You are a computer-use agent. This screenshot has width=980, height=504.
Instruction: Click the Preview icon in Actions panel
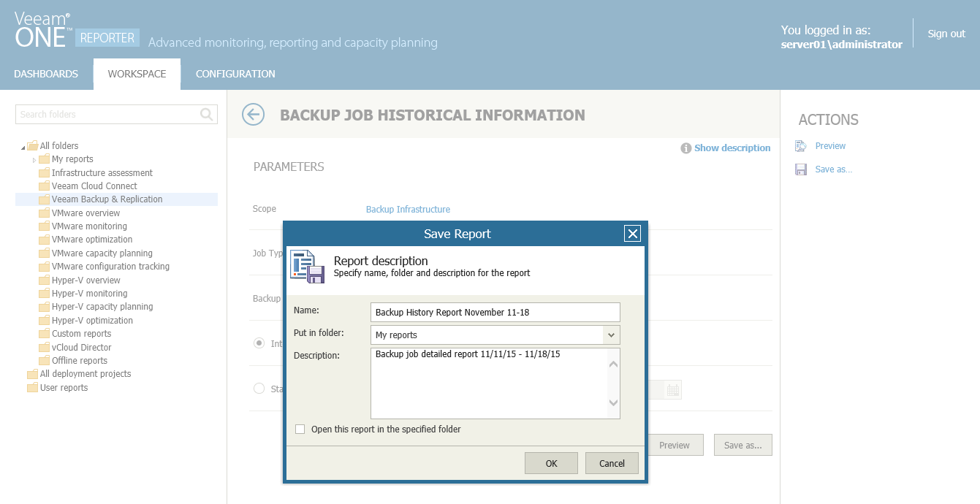tap(801, 146)
